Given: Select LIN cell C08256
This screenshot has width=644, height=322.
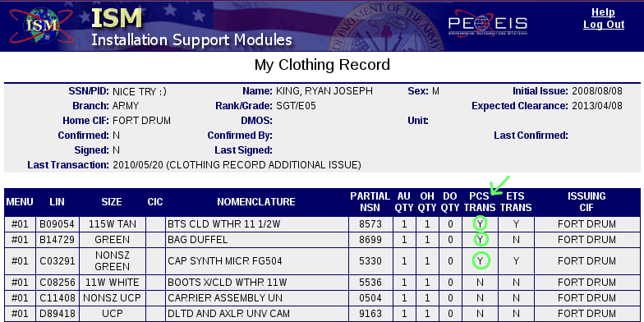Looking at the screenshot, I should tap(57, 283).
